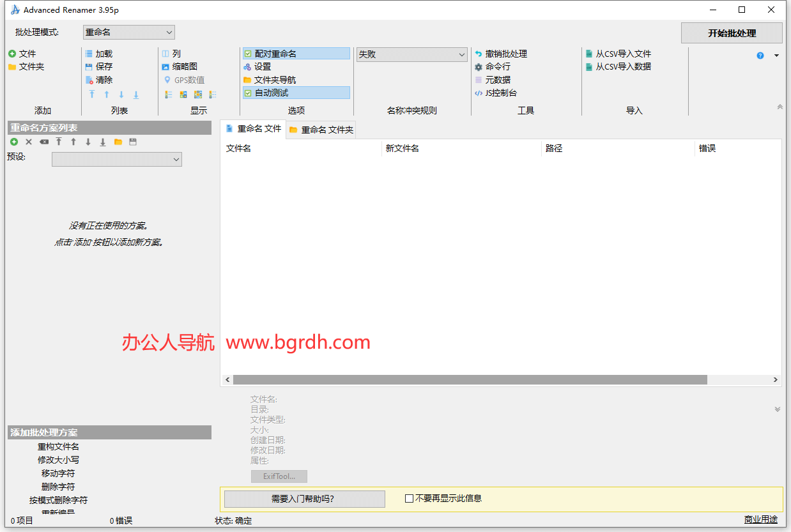
Task: Open the 名称冲突规则 dropdown showing 失败
Action: (412, 55)
